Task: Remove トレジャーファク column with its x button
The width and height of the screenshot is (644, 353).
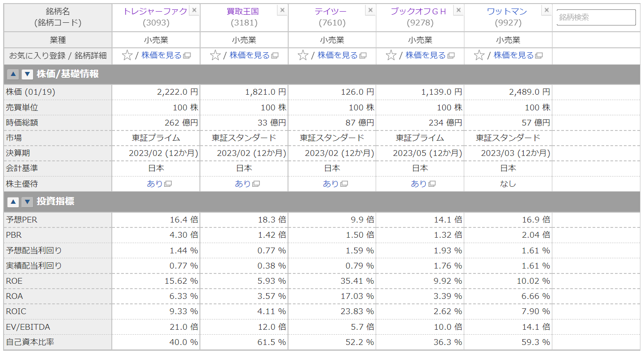Action: 194,10
